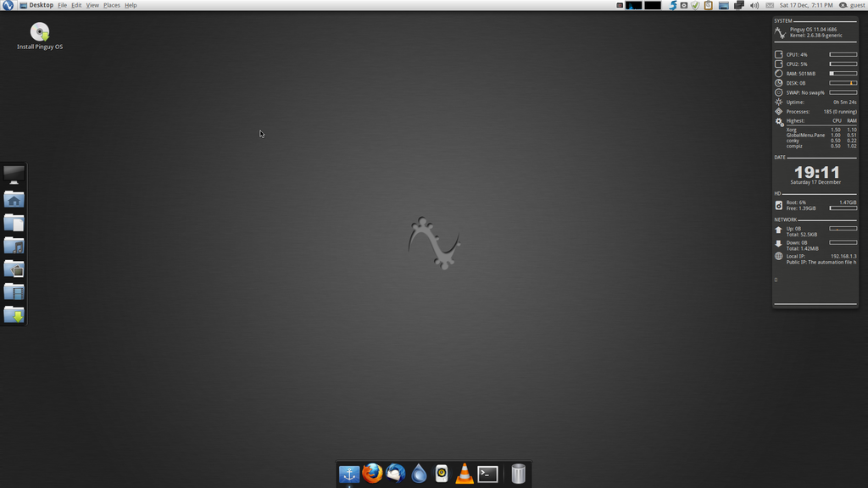Open the Music folder in left sidebar
Image resolution: width=868 pixels, height=488 pixels.
[x=14, y=246]
